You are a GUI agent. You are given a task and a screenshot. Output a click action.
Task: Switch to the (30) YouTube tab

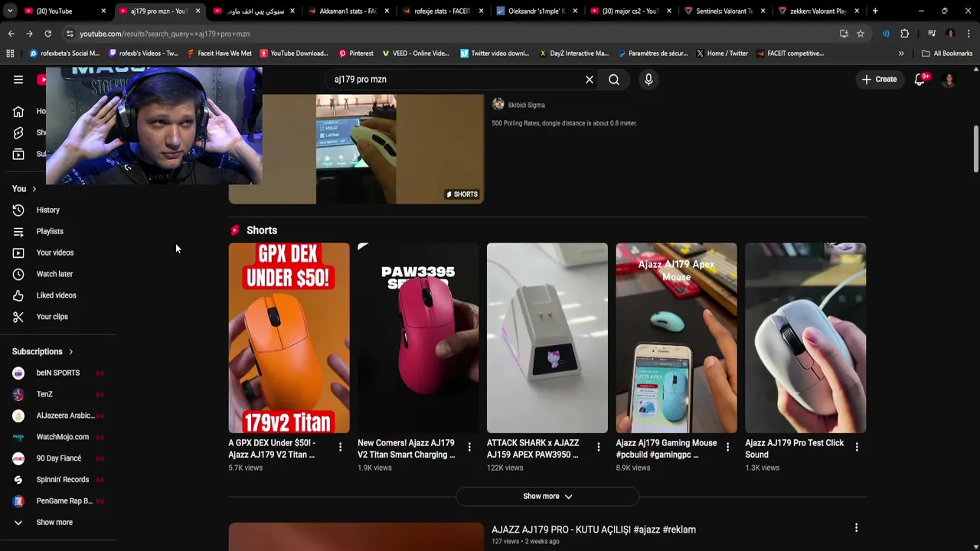coord(64,11)
